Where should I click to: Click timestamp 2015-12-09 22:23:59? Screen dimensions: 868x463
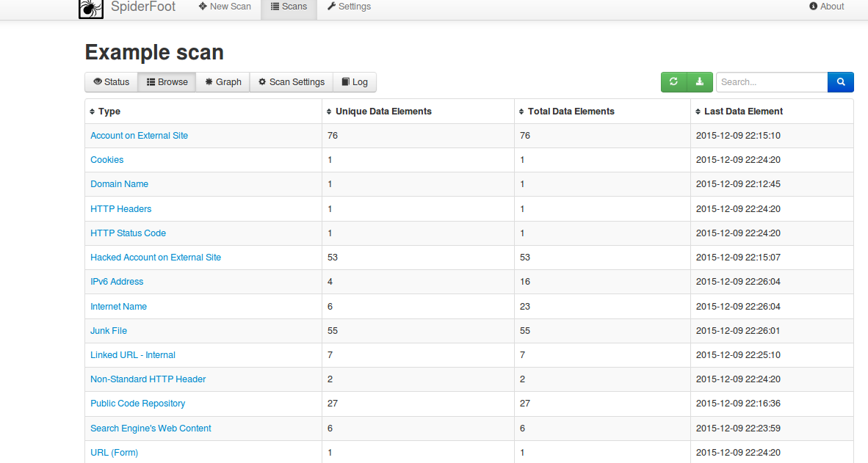[738, 429]
